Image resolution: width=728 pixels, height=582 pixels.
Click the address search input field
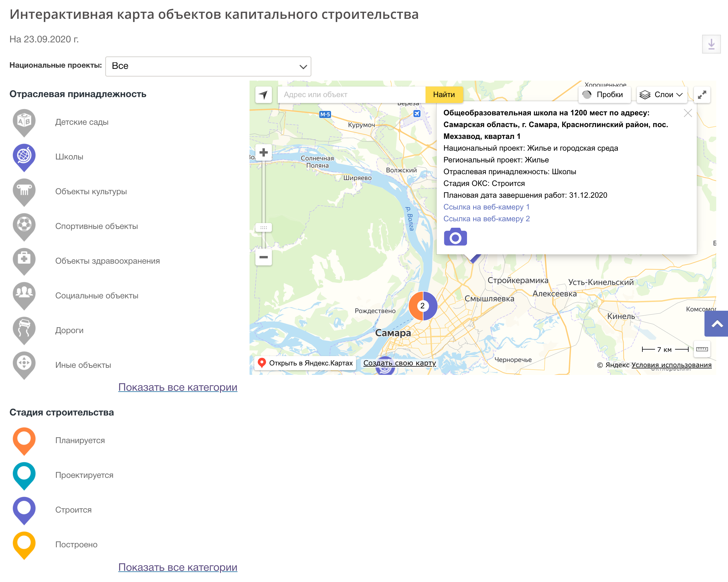[351, 95]
